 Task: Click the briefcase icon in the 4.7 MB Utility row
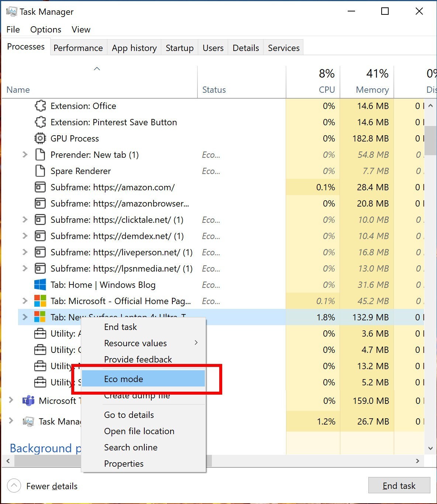point(40,350)
